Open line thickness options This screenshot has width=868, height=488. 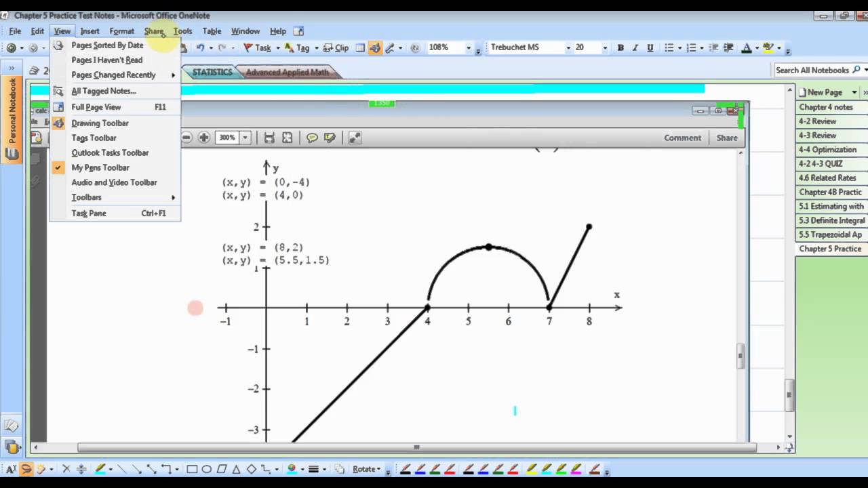[313, 469]
